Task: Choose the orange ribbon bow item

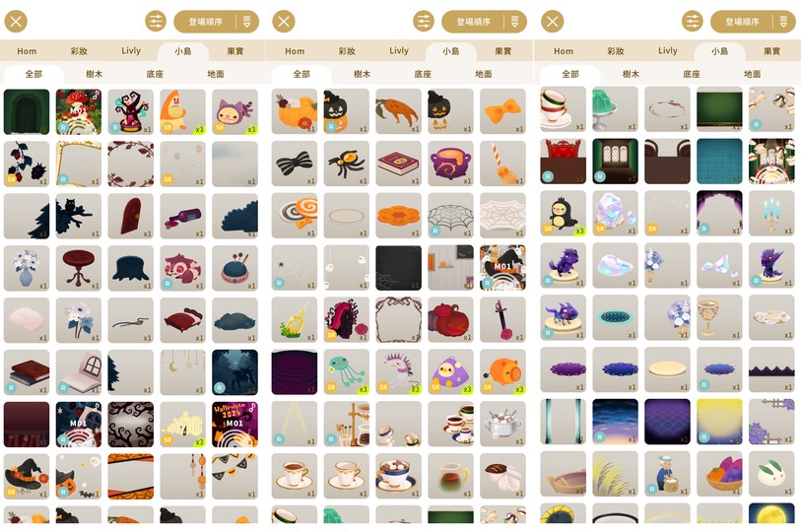Action: (502, 111)
